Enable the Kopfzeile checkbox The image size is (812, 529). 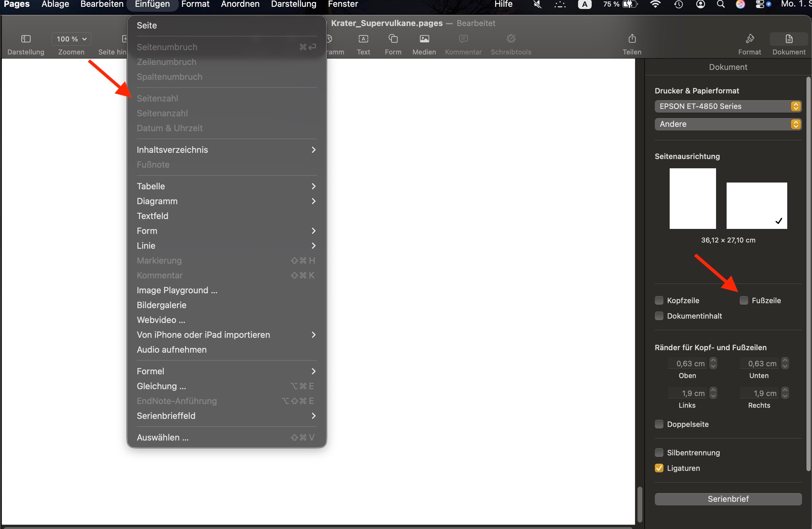point(659,300)
